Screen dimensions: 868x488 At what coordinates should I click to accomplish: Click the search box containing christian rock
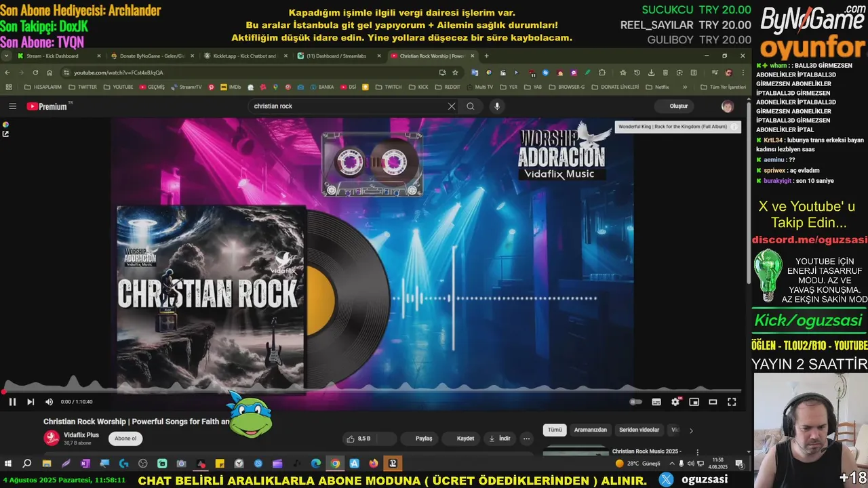click(x=348, y=106)
